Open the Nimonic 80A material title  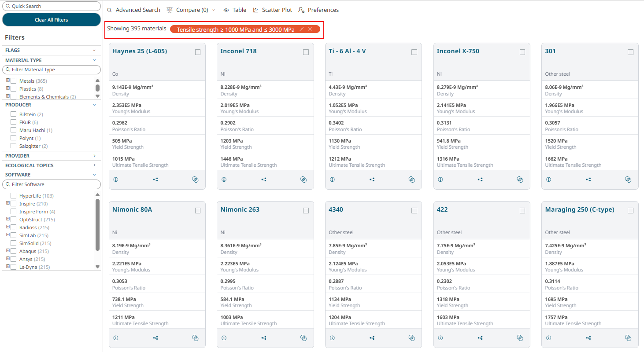click(x=132, y=209)
